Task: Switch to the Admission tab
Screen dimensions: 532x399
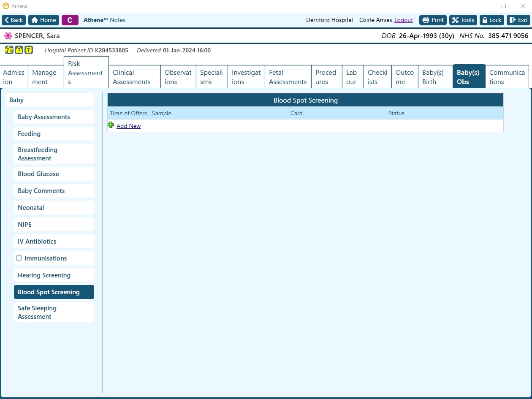Action: coord(14,77)
